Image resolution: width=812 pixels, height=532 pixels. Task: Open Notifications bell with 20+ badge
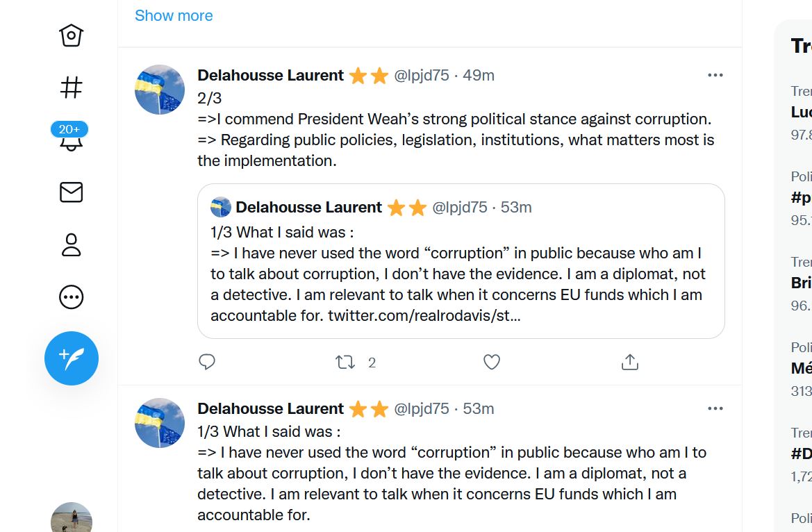(71, 138)
